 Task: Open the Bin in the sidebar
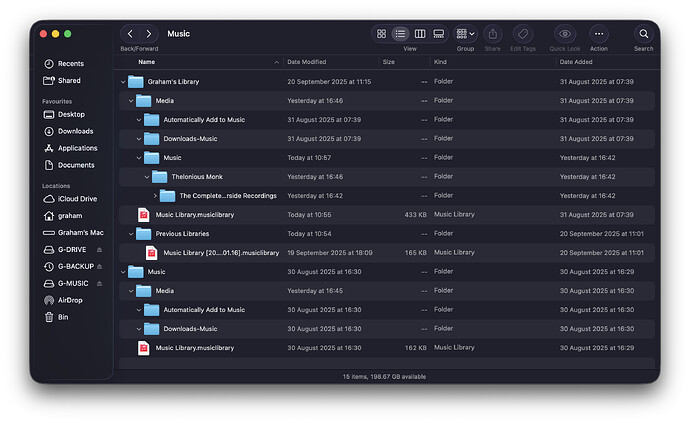point(56,317)
